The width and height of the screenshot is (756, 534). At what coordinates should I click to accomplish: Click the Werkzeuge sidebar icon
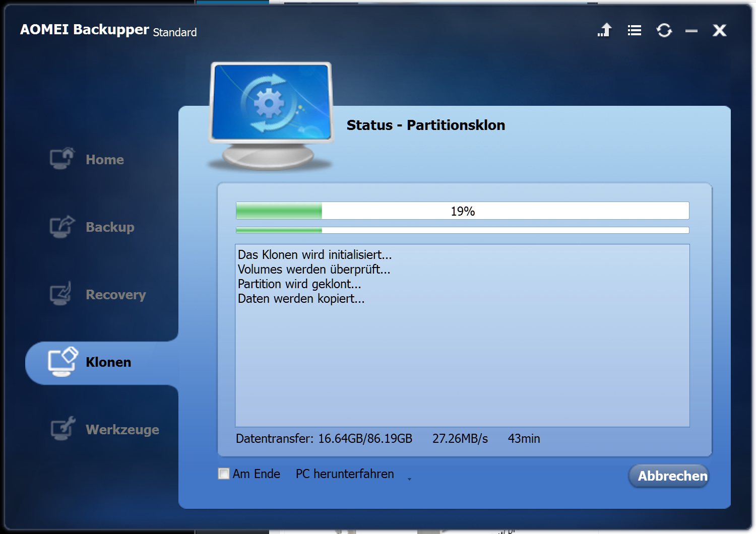[x=63, y=429]
